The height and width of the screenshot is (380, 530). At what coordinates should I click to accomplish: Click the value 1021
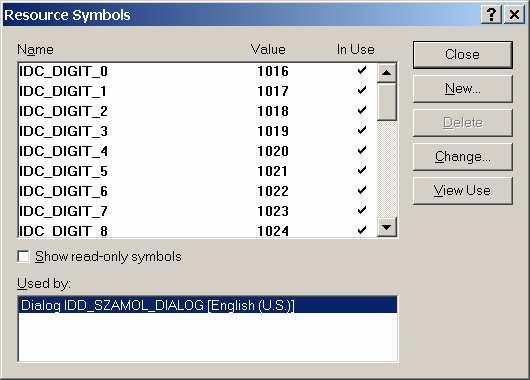273,171
